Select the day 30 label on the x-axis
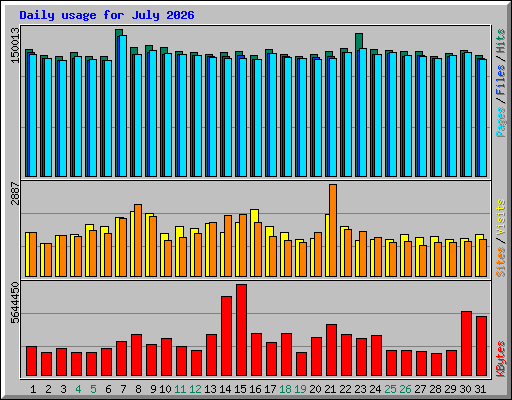Screen dimensions: 512x400 pos(465,389)
